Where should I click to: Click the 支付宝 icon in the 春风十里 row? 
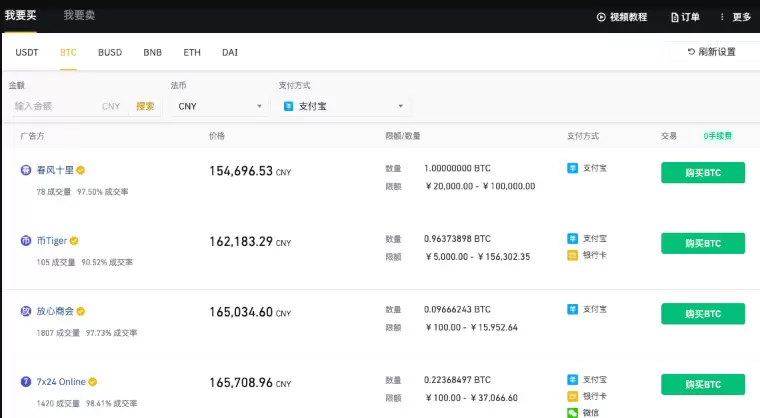572,168
